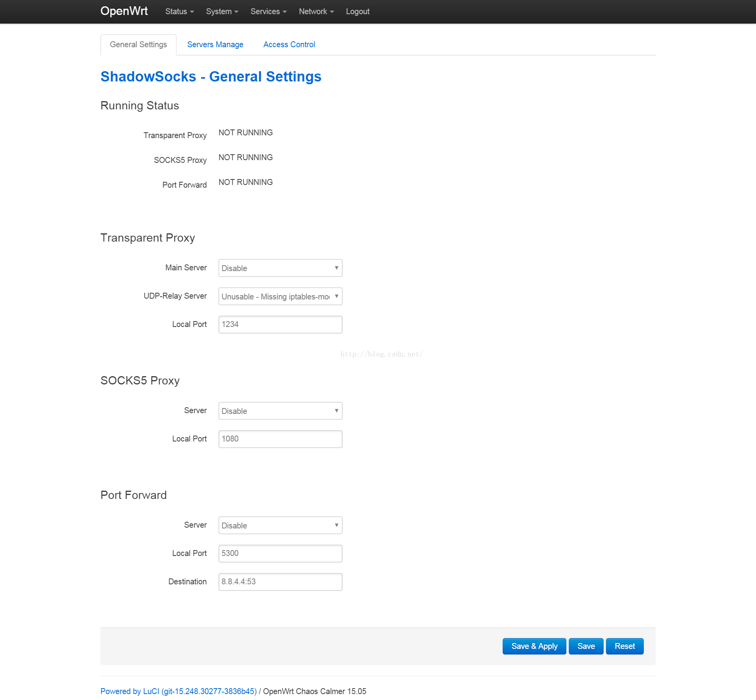Open Port Forward Server dropdown
The image size is (756, 700).
(280, 525)
